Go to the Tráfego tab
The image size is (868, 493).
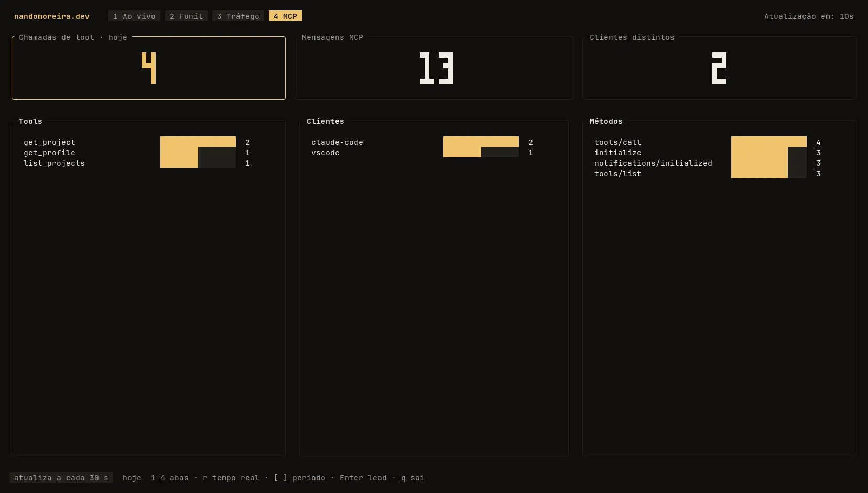click(x=238, y=16)
